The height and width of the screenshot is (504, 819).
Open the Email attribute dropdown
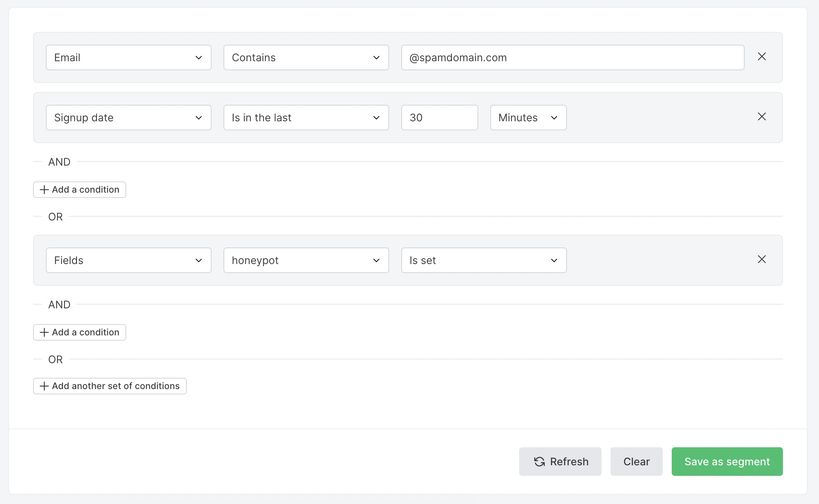(x=128, y=57)
